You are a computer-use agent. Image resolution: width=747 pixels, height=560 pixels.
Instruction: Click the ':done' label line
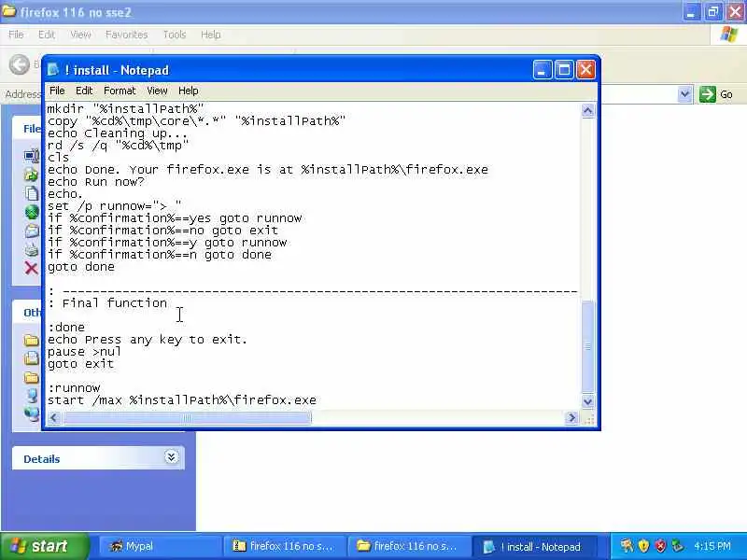pyautogui.click(x=66, y=328)
